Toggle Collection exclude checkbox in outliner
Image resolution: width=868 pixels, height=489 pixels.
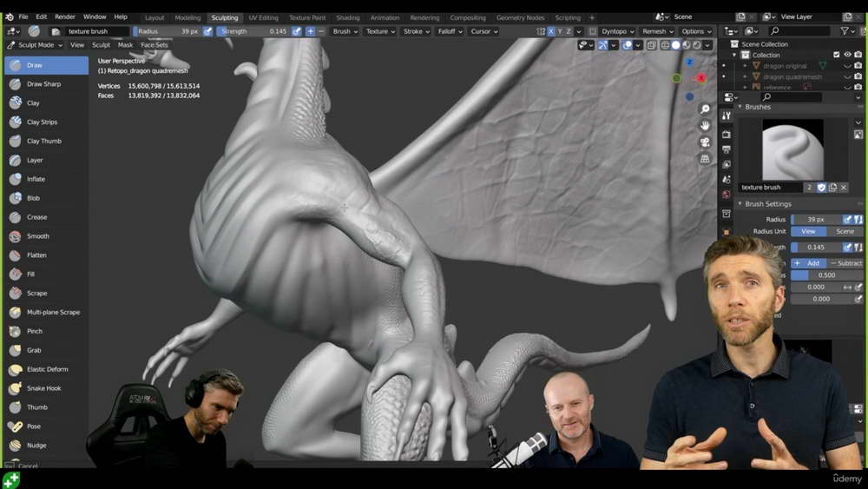coord(837,55)
